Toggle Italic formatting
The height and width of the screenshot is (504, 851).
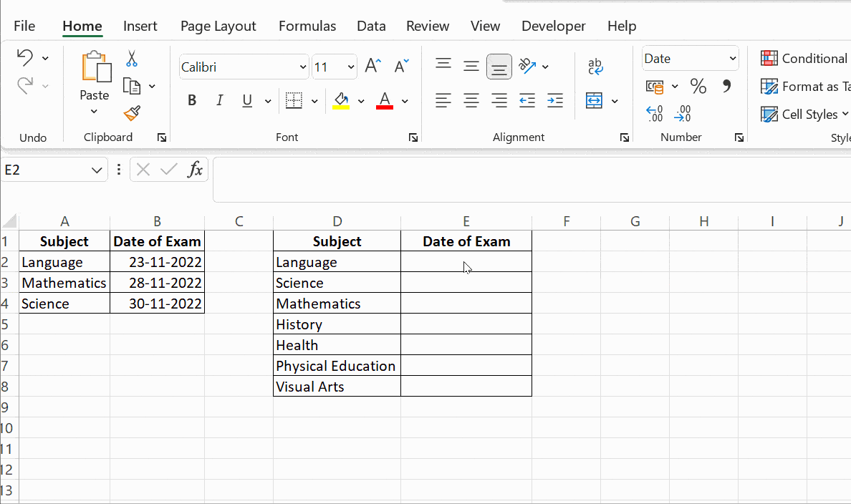coord(219,101)
